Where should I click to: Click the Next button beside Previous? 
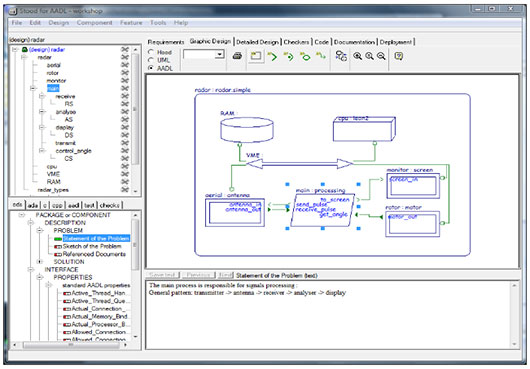pyautogui.click(x=225, y=275)
